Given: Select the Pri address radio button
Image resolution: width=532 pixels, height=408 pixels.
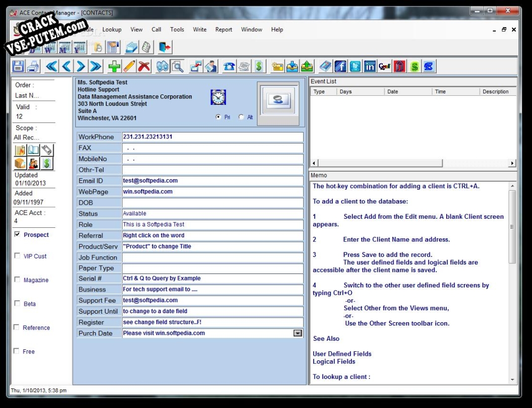Looking at the screenshot, I should [x=218, y=117].
